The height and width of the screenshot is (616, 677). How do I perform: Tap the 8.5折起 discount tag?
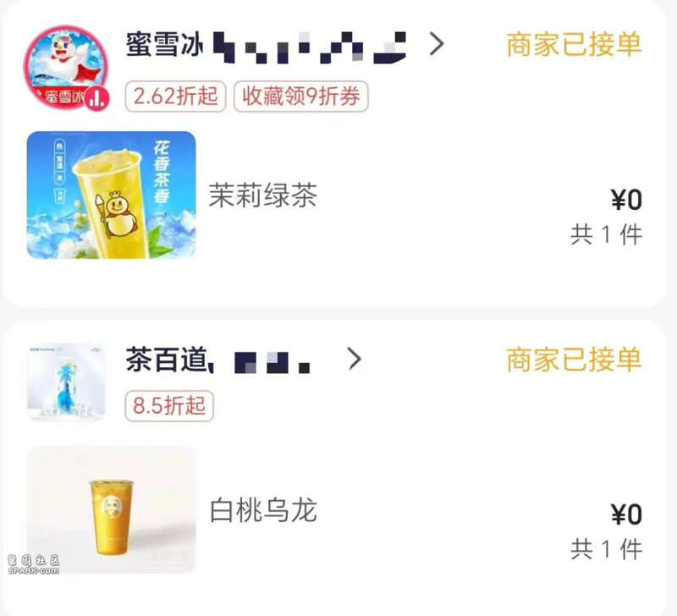coord(169,406)
